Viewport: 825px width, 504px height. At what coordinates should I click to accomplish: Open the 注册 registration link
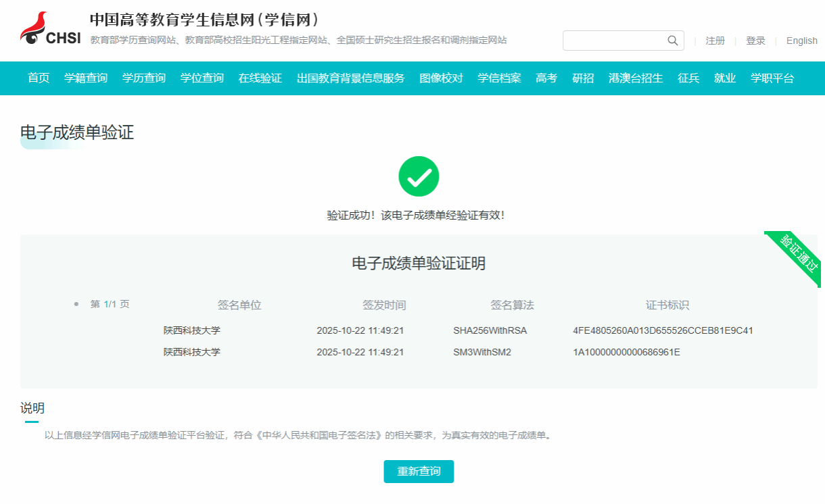(x=715, y=41)
